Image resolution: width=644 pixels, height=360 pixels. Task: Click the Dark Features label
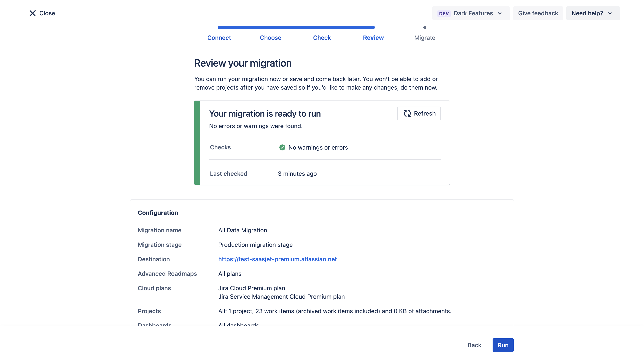click(x=473, y=13)
